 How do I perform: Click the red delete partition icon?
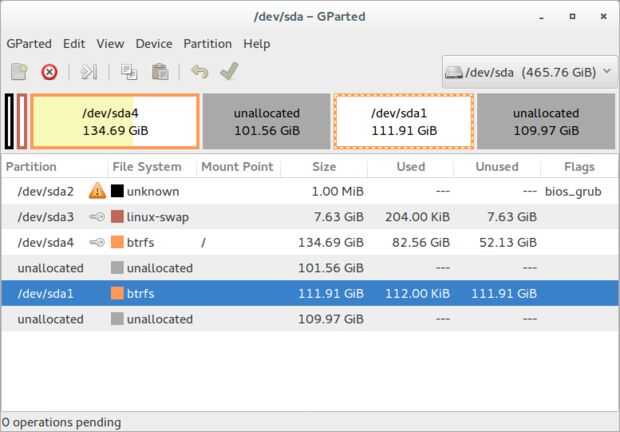49,71
